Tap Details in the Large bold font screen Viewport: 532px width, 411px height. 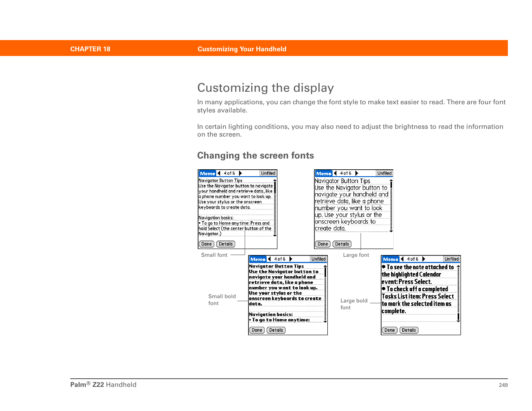(x=409, y=330)
